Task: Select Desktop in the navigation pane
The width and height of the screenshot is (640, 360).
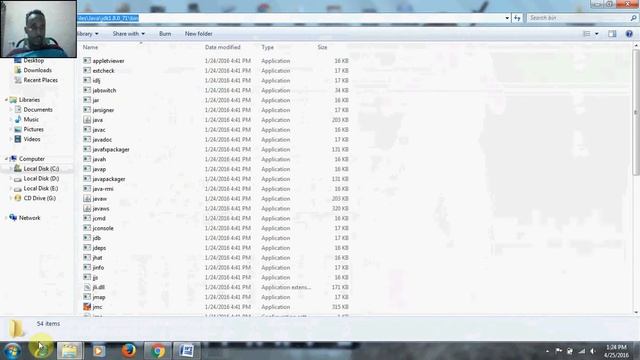Action: [33, 60]
